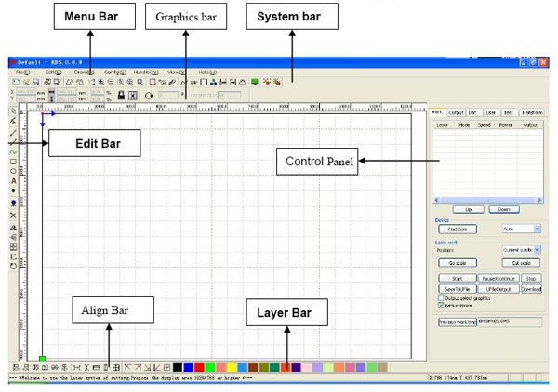Click the grid icon left of the red-arrow icons

pyautogui.click(x=116, y=368)
